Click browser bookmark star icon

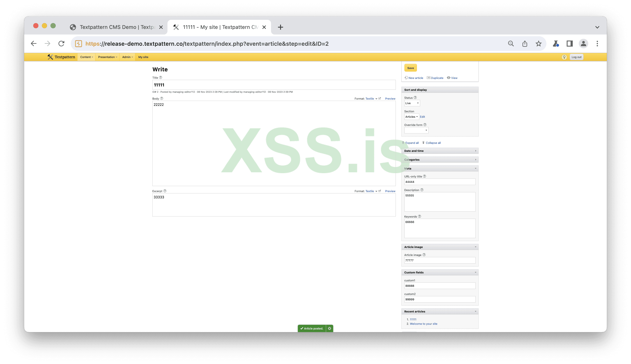click(x=538, y=44)
